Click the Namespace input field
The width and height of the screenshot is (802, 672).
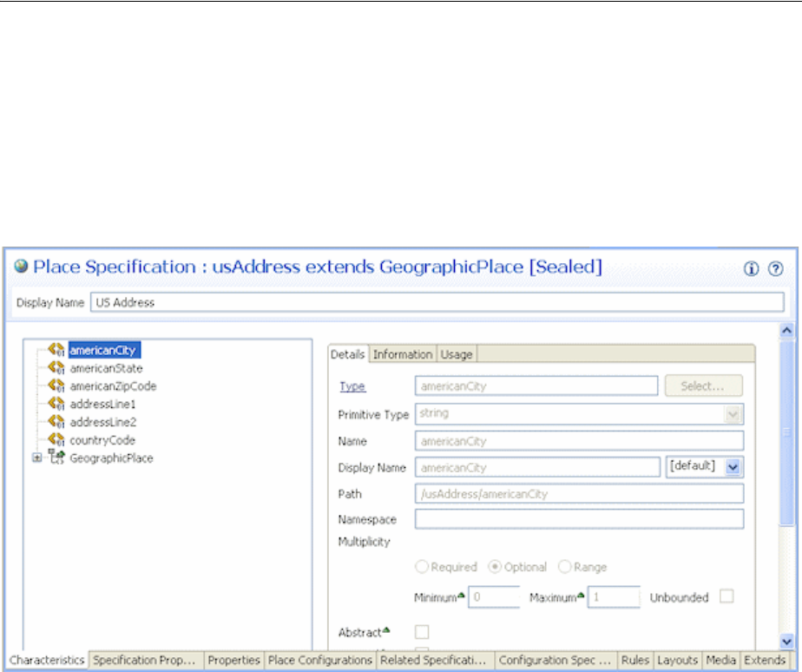[x=579, y=519]
